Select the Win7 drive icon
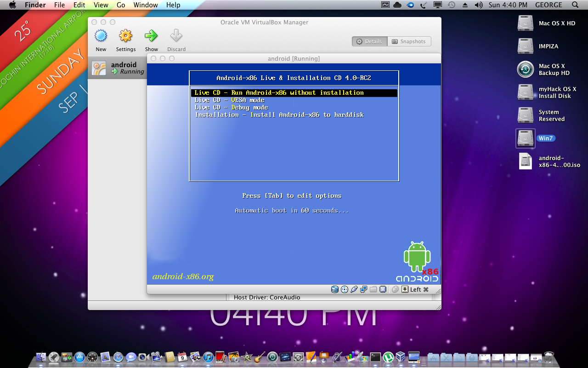This screenshot has height=368, width=588. pos(525,138)
